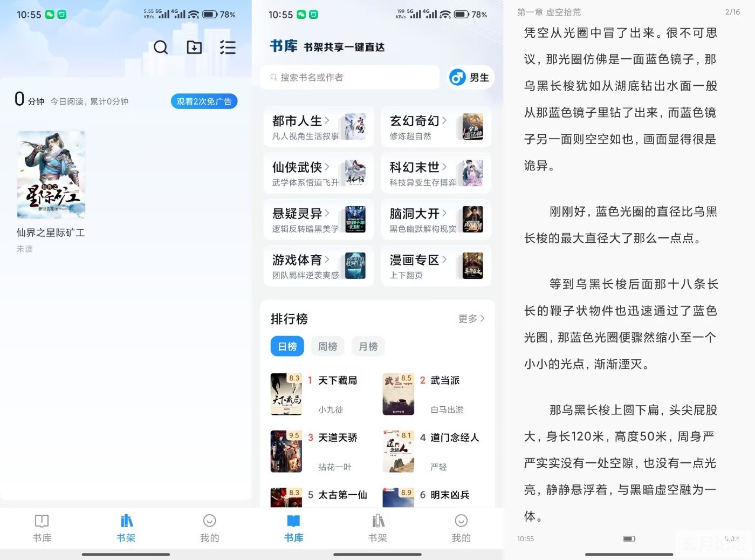Select 书架 tab in left screen bottom bar
The width and height of the screenshot is (755, 560).
coord(126,528)
